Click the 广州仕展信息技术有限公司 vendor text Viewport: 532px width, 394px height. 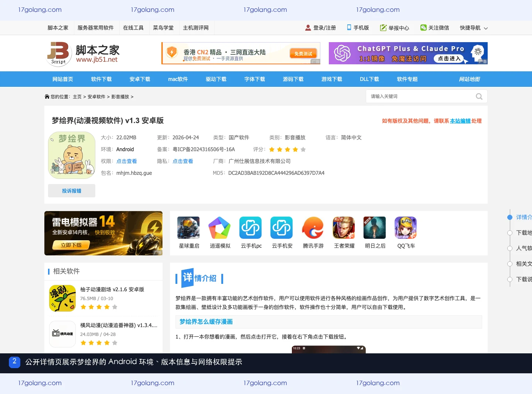pyautogui.click(x=260, y=161)
